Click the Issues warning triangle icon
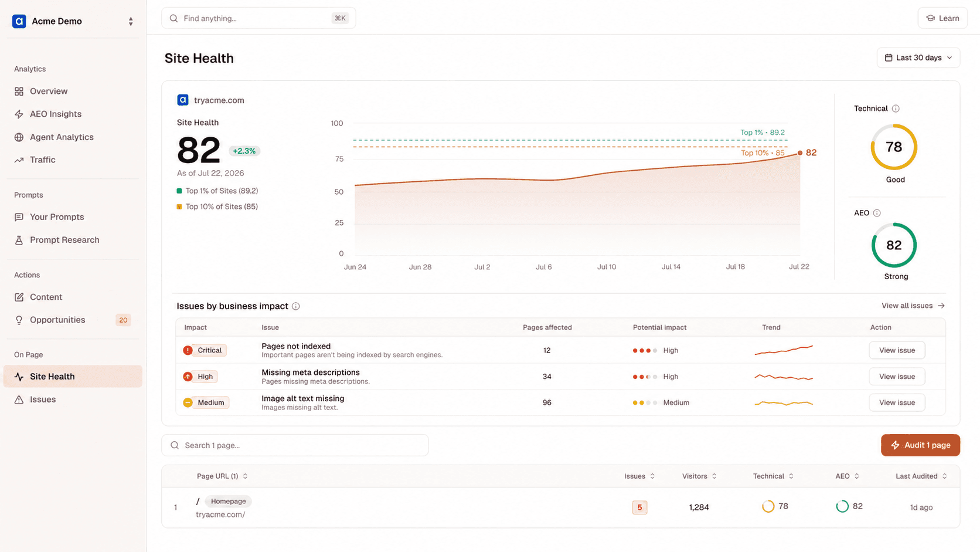 [19, 399]
